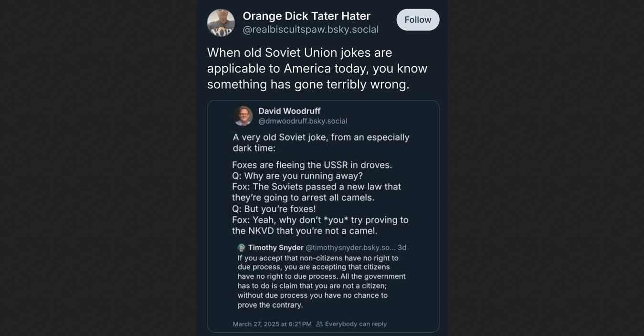Click the @realbiscuitspaw.bsky.social handle
This screenshot has width=644, height=336.
[x=310, y=30]
